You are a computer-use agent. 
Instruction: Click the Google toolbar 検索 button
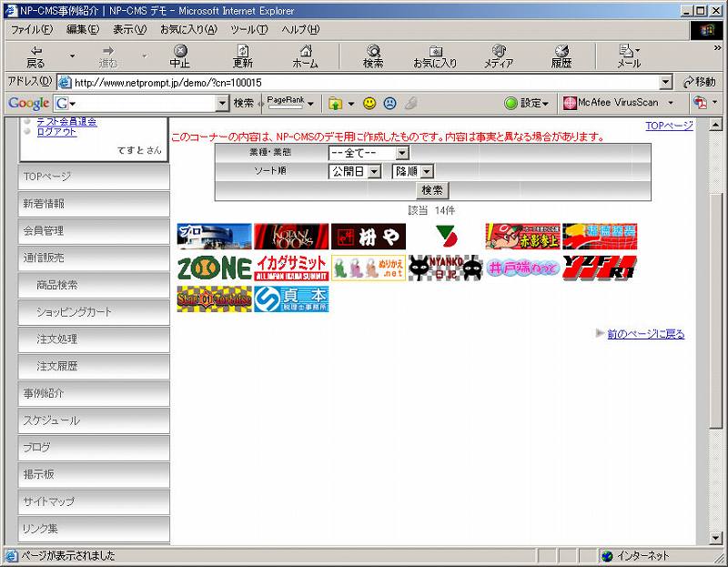(x=243, y=103)
